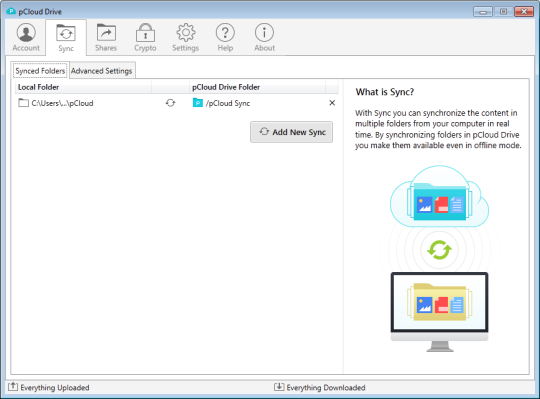This screenshot has width=540, height=399.
Task: Click the blue pCloud folder icon
Action: [198, 103]
